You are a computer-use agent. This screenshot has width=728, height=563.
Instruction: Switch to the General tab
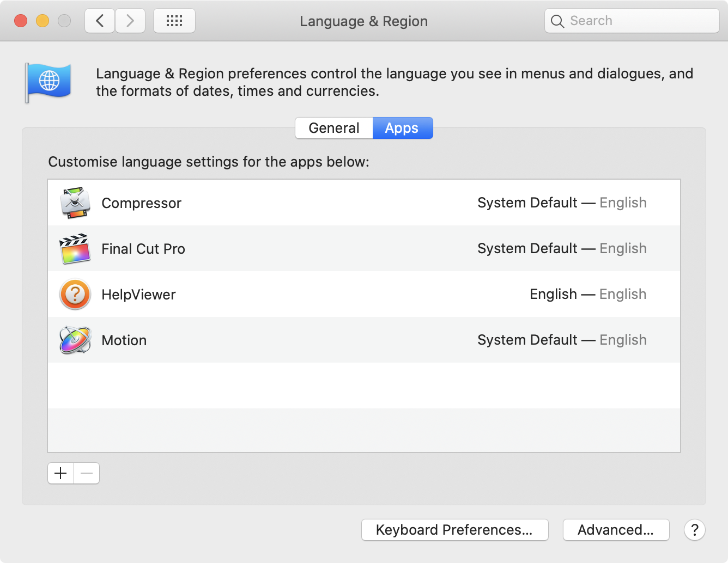334,128
